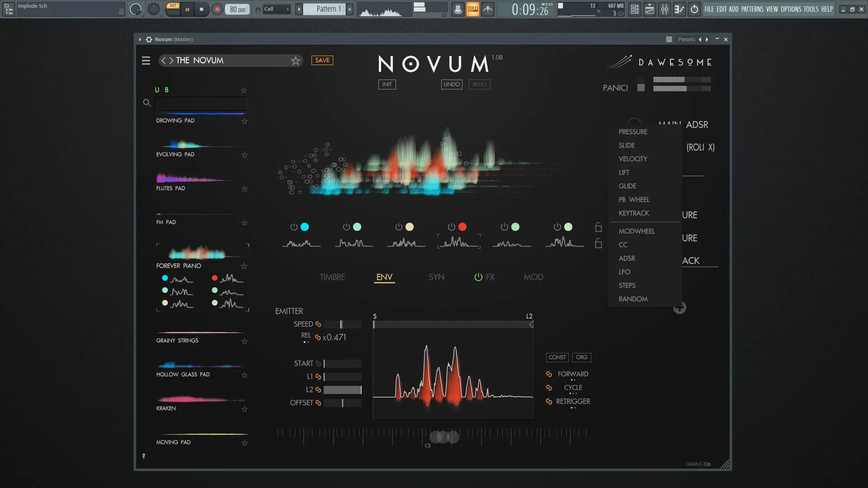Open the mixer from FL toolbar
Screen dimensions: 868x488
[x=664, y=9]
